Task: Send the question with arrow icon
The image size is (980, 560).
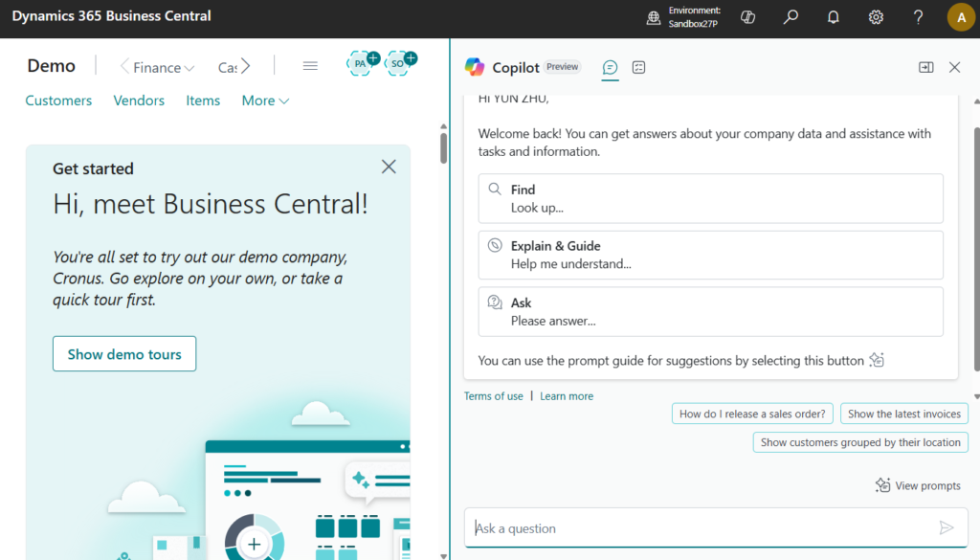Action: click(x=946, y=527)
